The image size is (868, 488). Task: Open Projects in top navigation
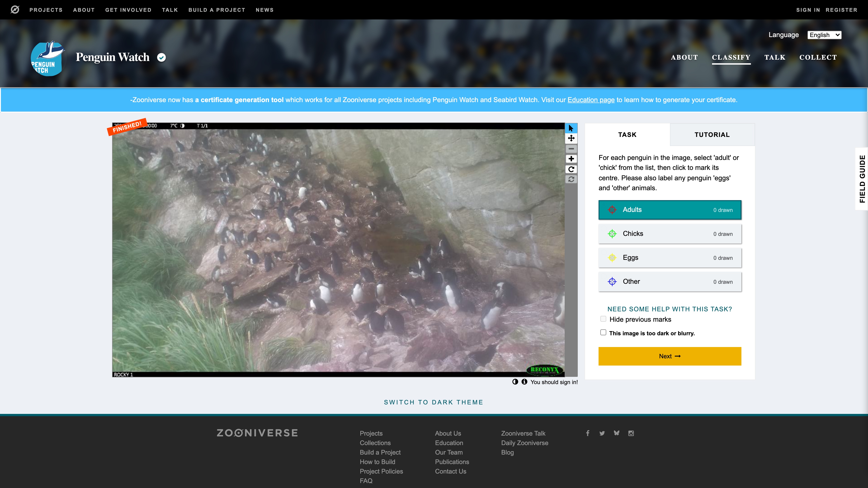pos(46,10)
